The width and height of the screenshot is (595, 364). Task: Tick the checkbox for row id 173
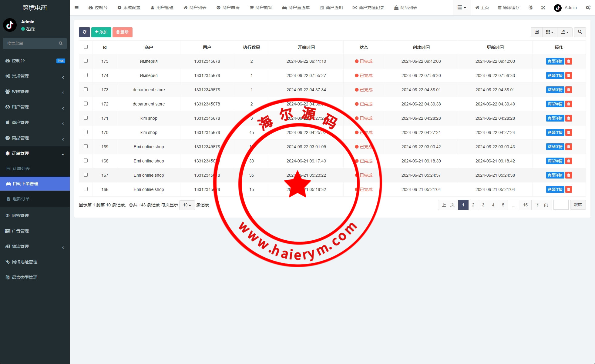(86, 89)
